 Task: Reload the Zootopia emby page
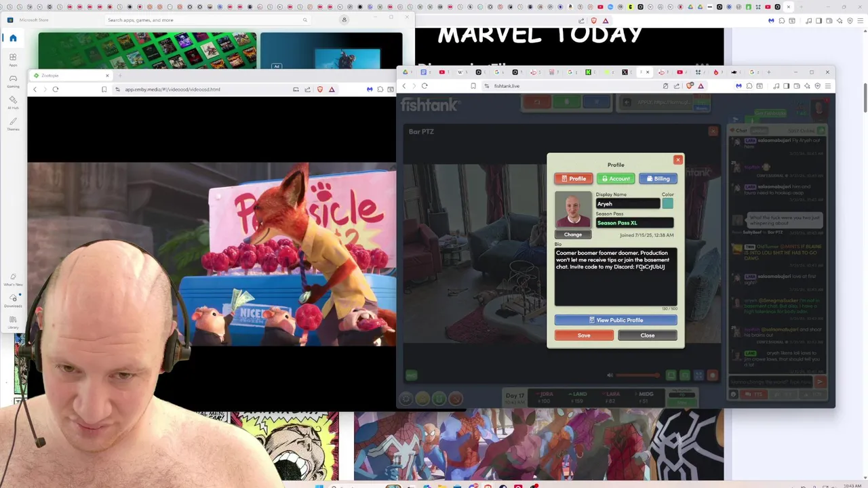(56, 89)
